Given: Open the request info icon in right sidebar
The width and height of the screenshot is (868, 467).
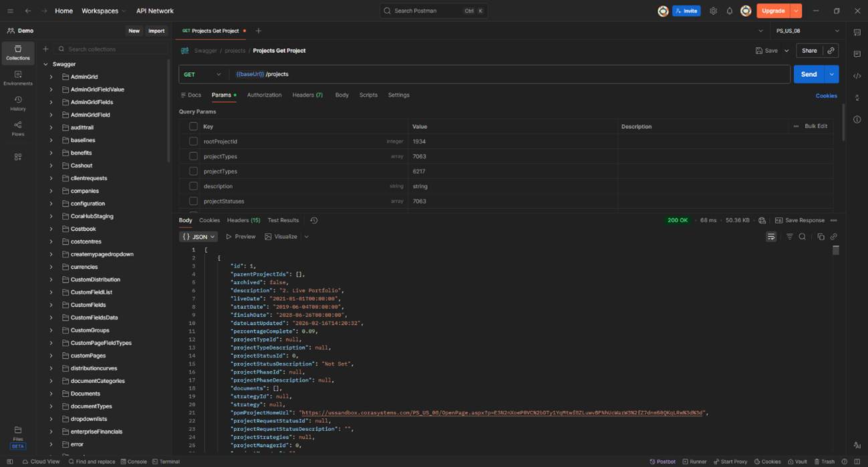Looking at the screenshot, I should [x=857, y=120].
